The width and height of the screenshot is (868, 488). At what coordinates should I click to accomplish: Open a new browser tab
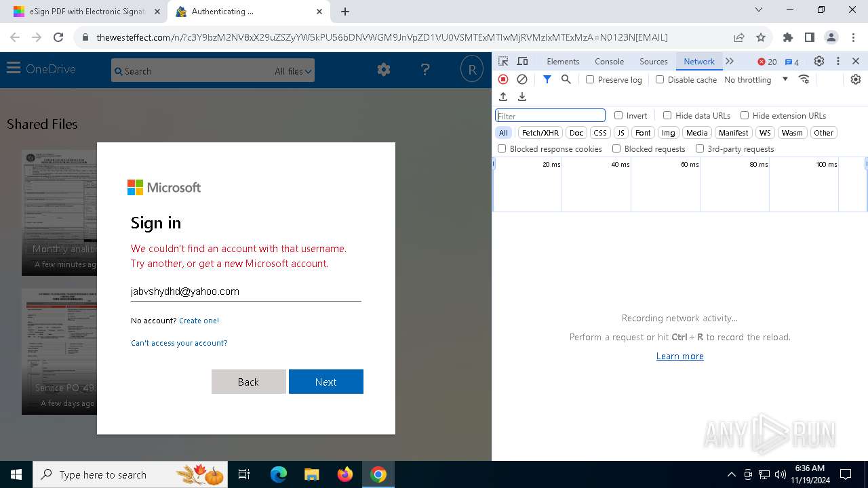coord(345,12)
